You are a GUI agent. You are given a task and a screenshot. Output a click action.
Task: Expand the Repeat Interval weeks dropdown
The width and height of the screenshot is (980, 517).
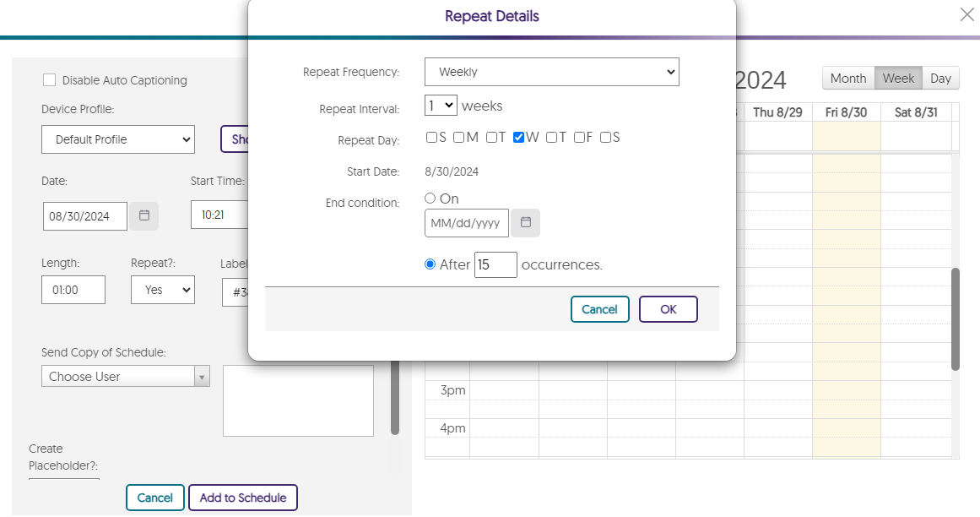pos(441,106)
